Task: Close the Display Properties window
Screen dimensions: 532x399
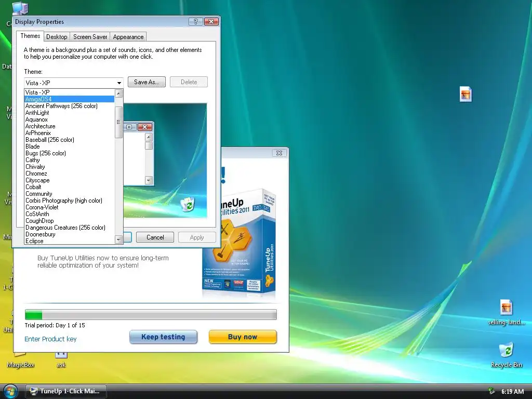Action: coord(211,22)
